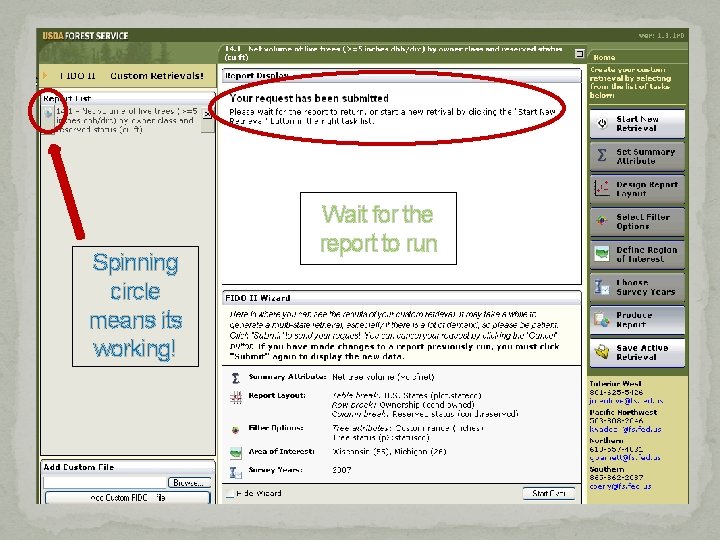Click the Start Over button in the wizard

[549, 493]
